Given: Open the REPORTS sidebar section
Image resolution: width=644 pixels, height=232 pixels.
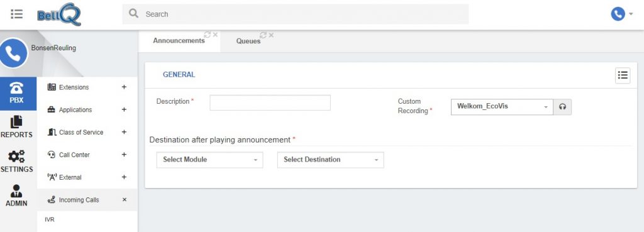Looking at the screenshot, I should pyautogui.click(x=16, y=127).
